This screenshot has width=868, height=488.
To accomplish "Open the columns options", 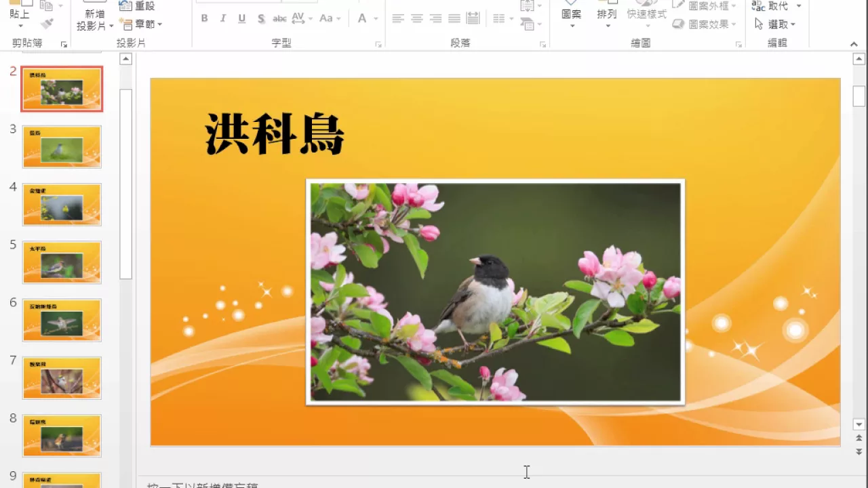I will [x=502, y=18].
